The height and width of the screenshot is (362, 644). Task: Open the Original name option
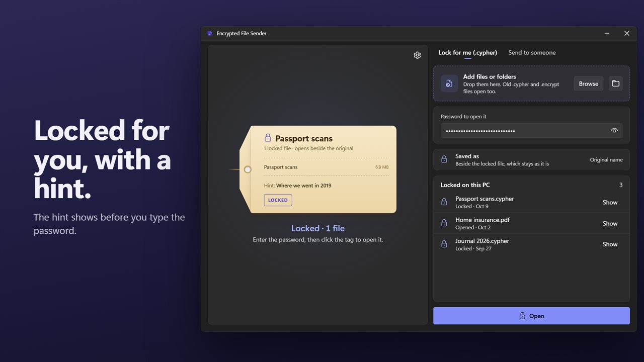click(606, 160)
